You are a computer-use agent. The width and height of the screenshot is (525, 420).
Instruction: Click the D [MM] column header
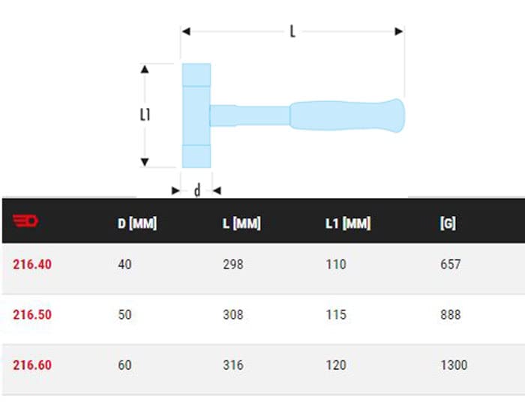[137, 223]
